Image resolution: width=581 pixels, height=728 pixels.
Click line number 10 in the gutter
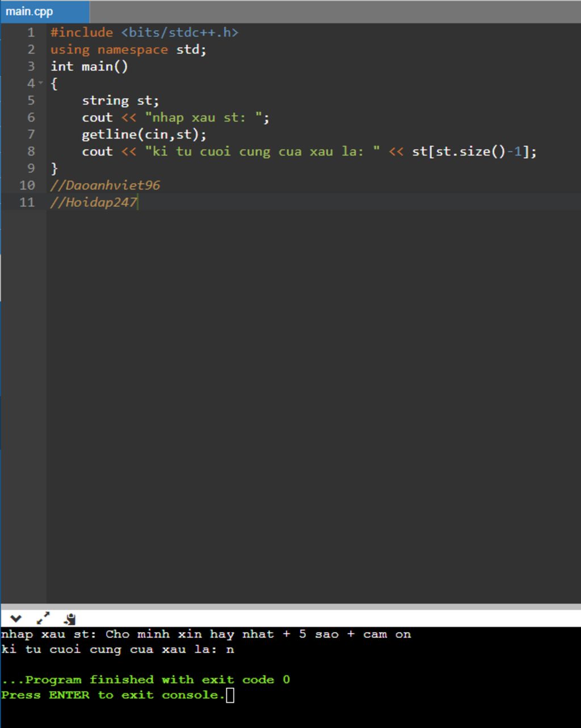[27, 186]
